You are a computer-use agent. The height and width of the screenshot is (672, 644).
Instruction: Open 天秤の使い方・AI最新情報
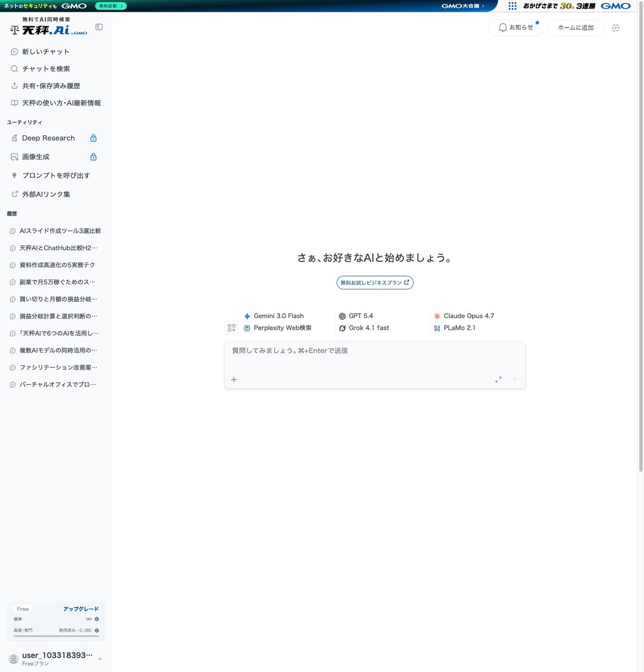point(56,103)
